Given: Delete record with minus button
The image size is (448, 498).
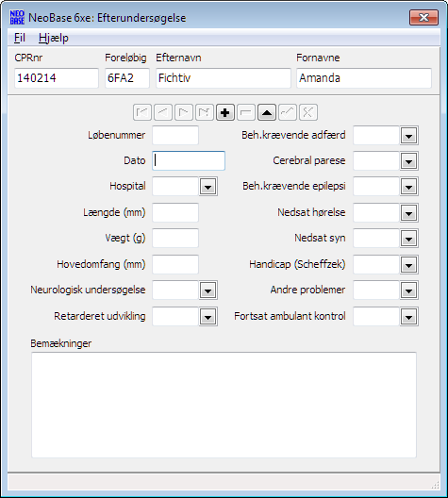Looking at the screenshot, I should [246, 112].
